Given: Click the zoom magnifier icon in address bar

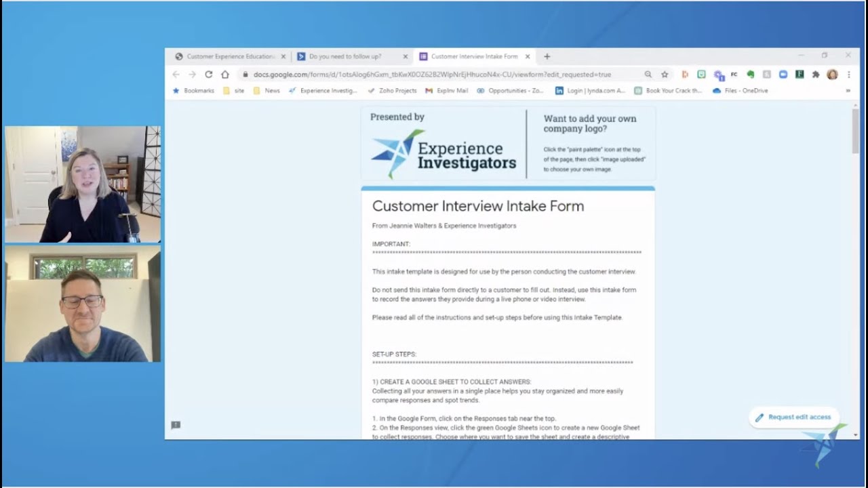Looking at the screenshot, I should click(648, 75).
